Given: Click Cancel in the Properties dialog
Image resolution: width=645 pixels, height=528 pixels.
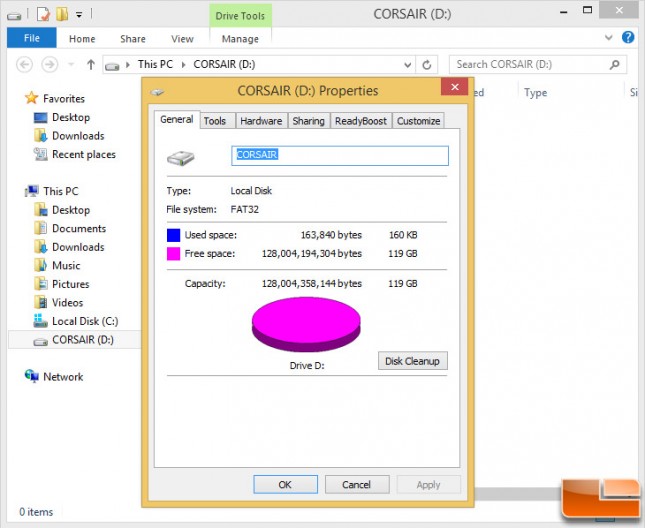Looking at the screenshot, I should tap(357, 484).
